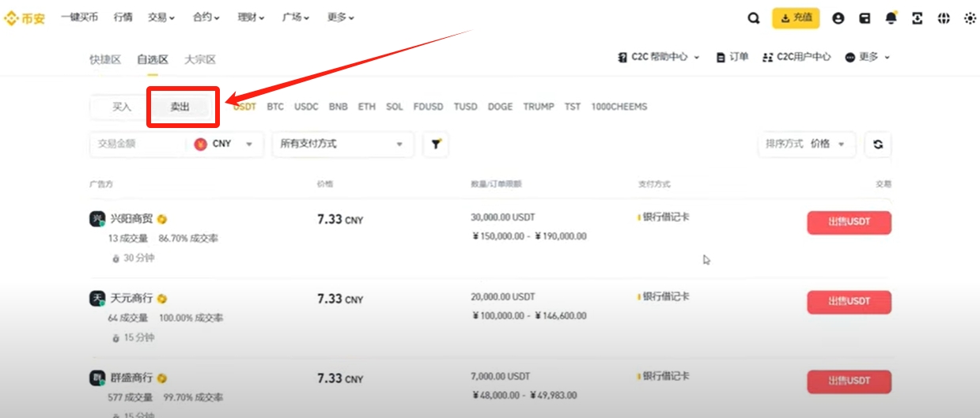The height and width of the screenshot is (418, 980).
Task: Switch to the 快捷区 tab
Action: 105,59
